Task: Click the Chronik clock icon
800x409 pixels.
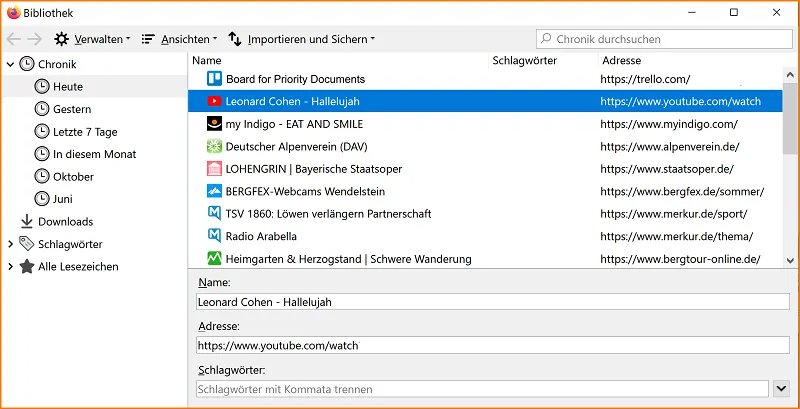Action: 27,64
